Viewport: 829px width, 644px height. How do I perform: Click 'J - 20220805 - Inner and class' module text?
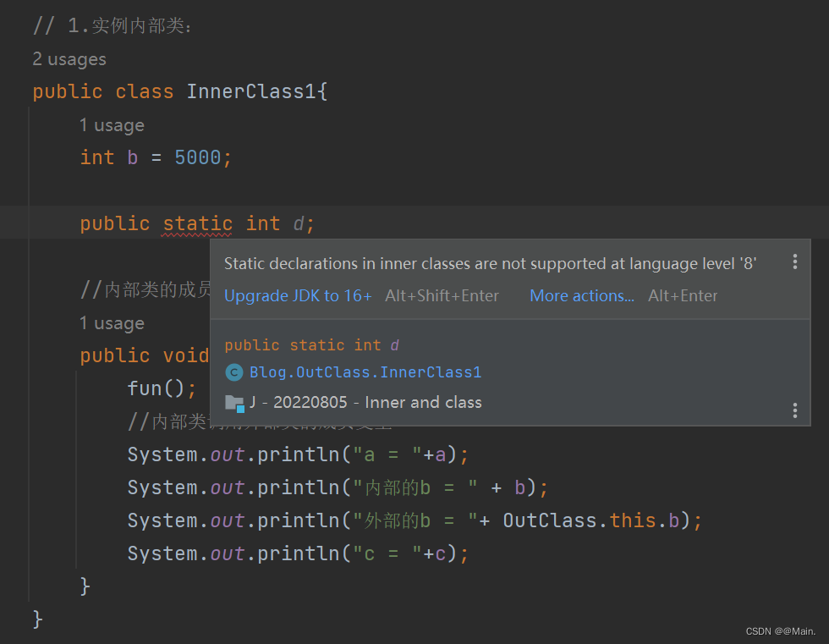pyautogui.click(x=365, y=402)
